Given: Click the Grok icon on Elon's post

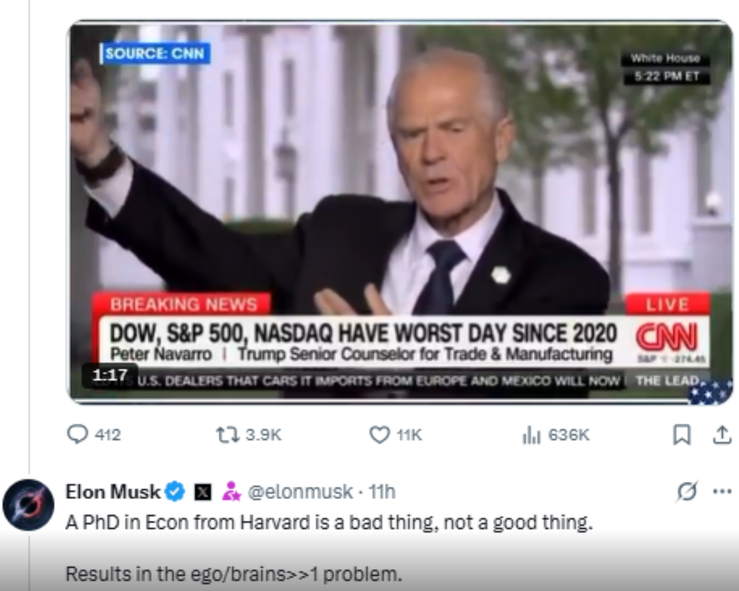Looking at the screenshot, I should 687,491.
